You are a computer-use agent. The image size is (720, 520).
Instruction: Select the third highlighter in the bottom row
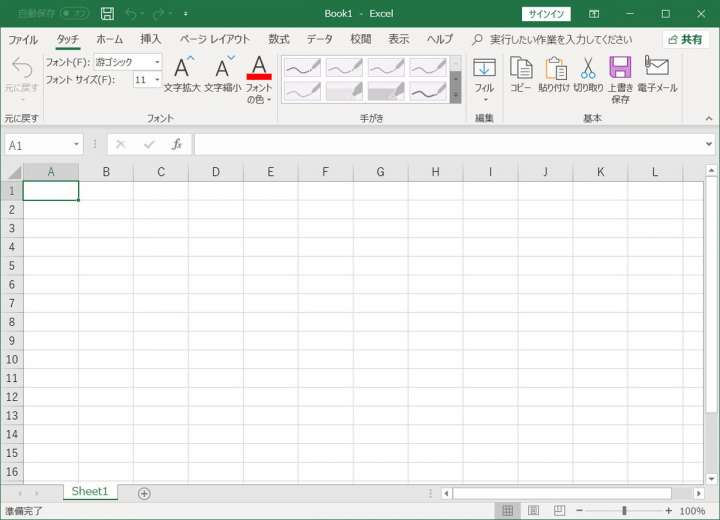click(x=386, y=91)
